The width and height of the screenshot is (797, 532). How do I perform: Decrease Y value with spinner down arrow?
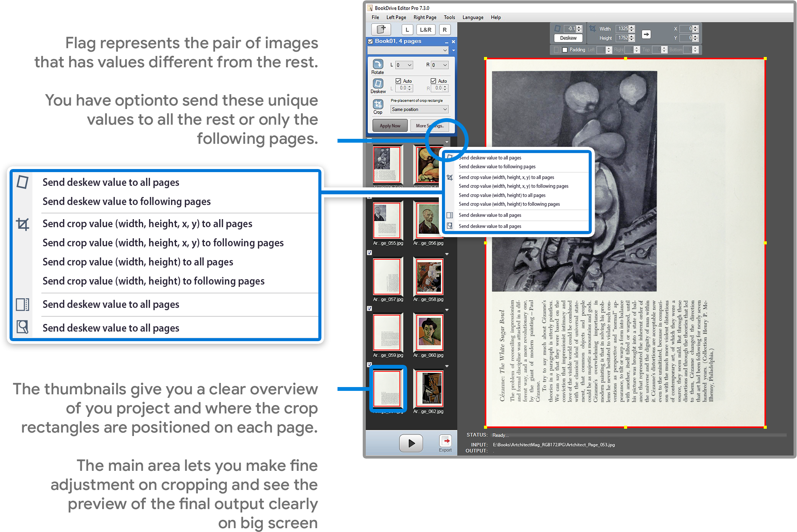[696, 40]
